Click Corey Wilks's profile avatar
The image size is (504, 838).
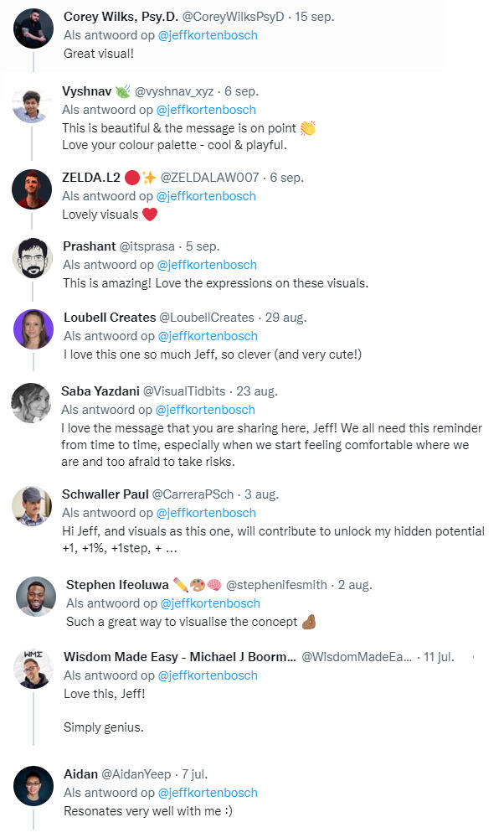33,32
